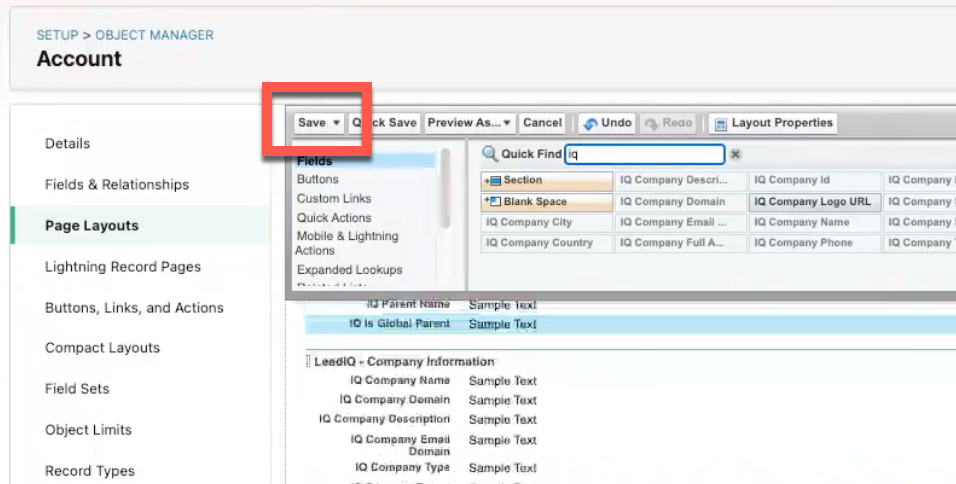This screenshot has height=484, width=956.
Task: Go to Lightning Record Pages section
Action: pos(123,267)
